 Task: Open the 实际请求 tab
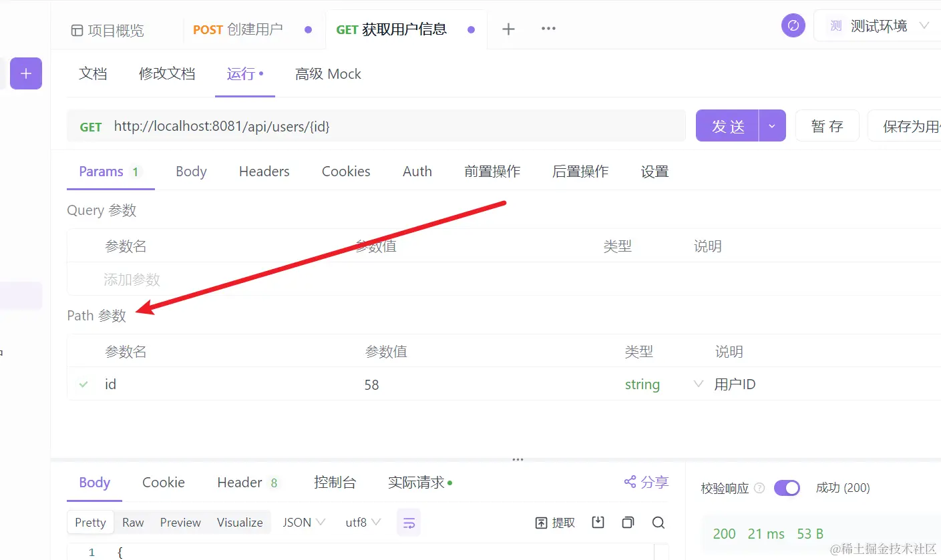click(x=420, y=483)
